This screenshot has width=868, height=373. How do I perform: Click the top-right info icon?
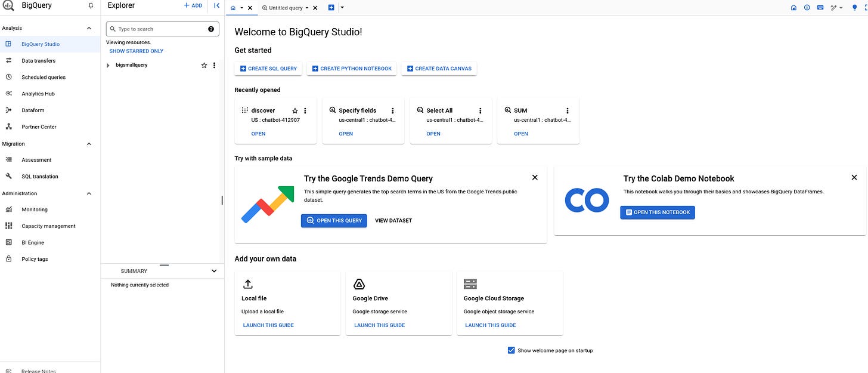point(807,8)
